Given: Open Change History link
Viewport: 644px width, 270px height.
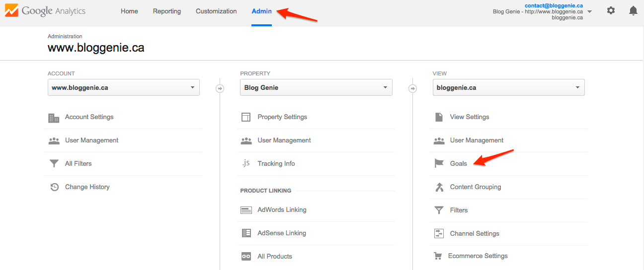Looking at the screenshot, I should tap(87, 187).
